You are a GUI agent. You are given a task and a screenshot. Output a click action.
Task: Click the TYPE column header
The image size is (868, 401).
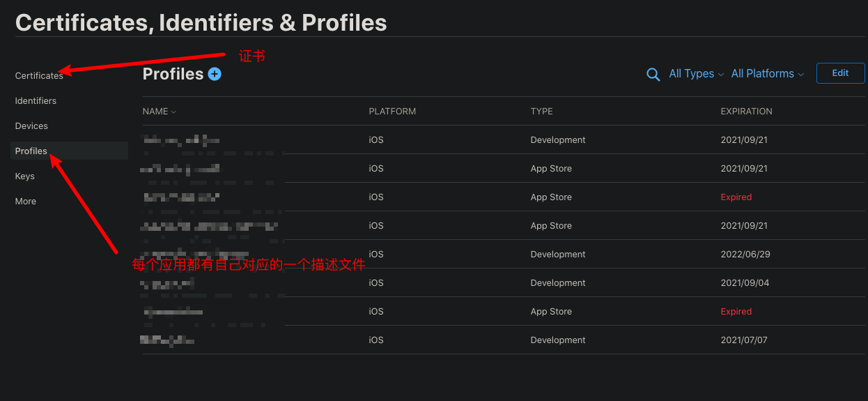pos(541,112)
